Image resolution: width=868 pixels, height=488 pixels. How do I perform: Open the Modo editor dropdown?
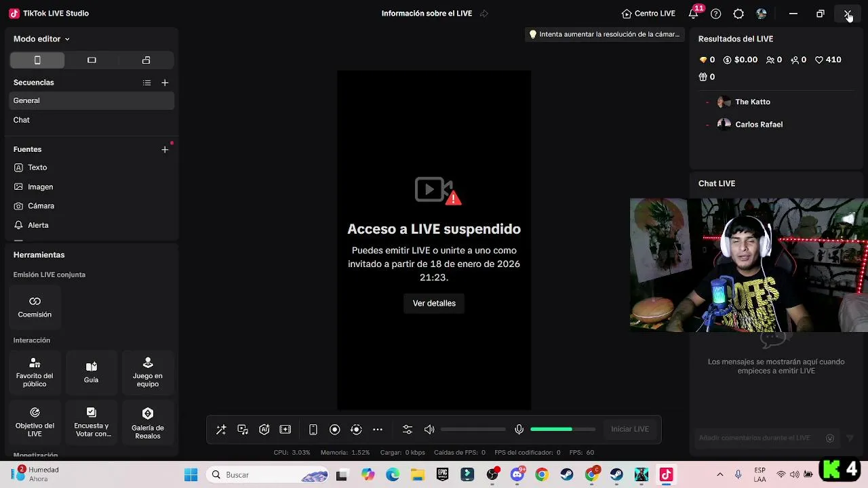coord(41,39)
